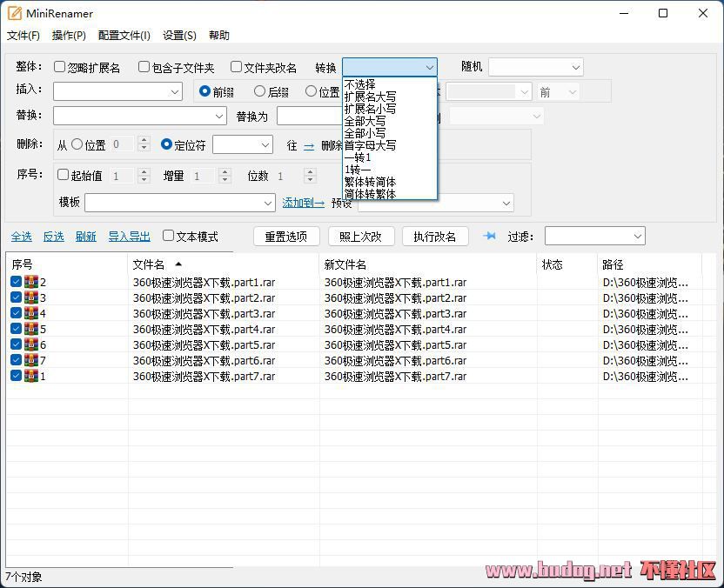724x588 pixels.
Task: Click the 添加到→ link
Action: [303, 203]
